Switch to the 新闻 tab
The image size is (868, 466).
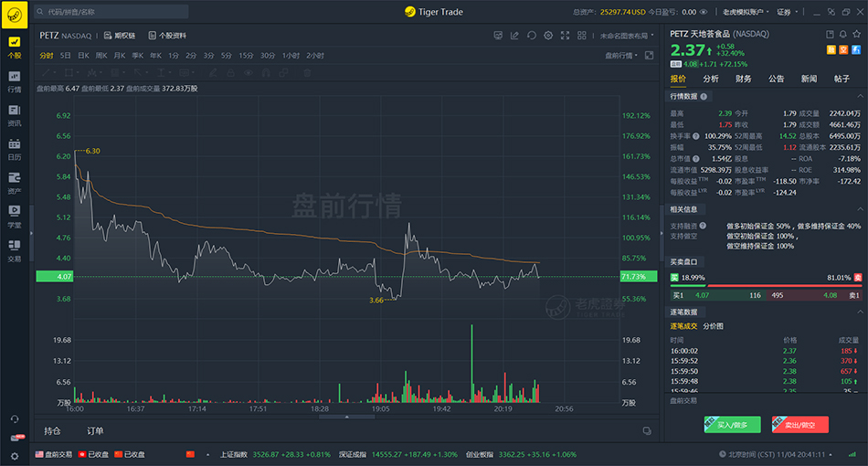point(809,79)
